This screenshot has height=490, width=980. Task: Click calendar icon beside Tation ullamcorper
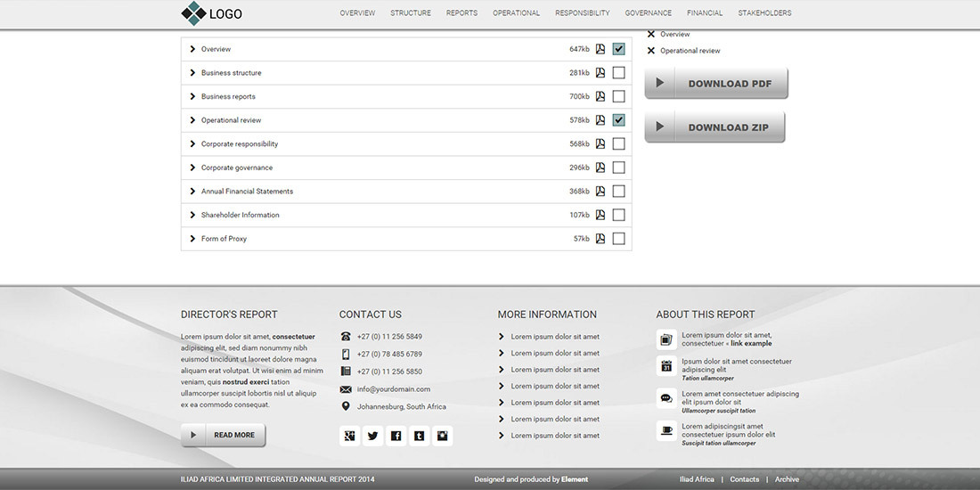(x=666, y=365)
